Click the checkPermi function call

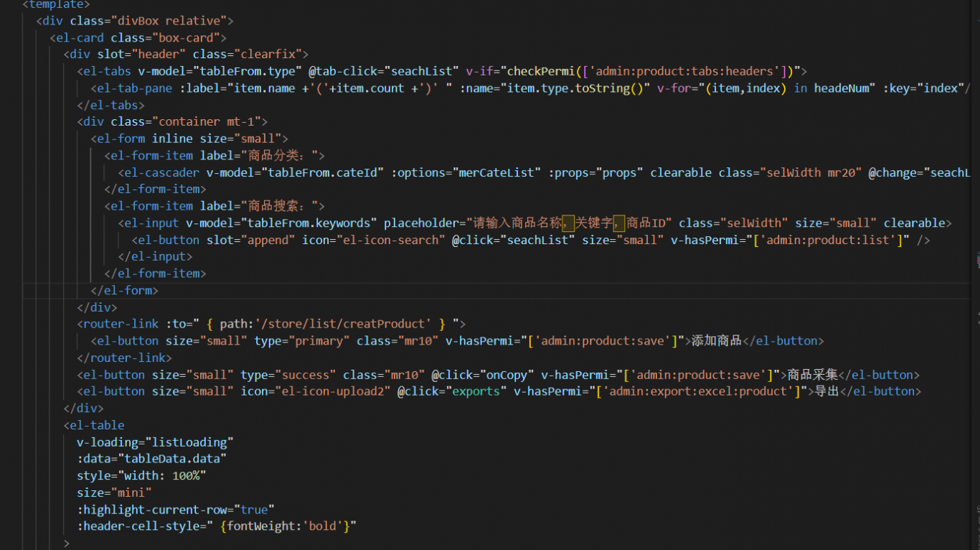coord(541,71)
